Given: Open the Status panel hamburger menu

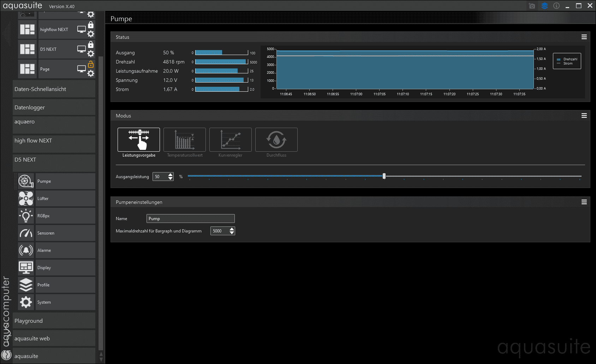Looking at the screenshot, I should (584, 37).
